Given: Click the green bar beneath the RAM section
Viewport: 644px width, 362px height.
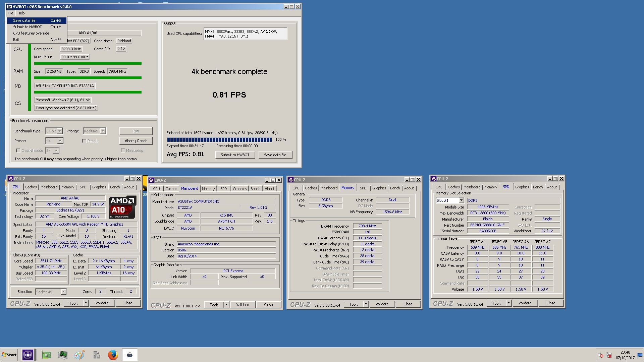Looking at the screenshot, I should pos(88,78).
